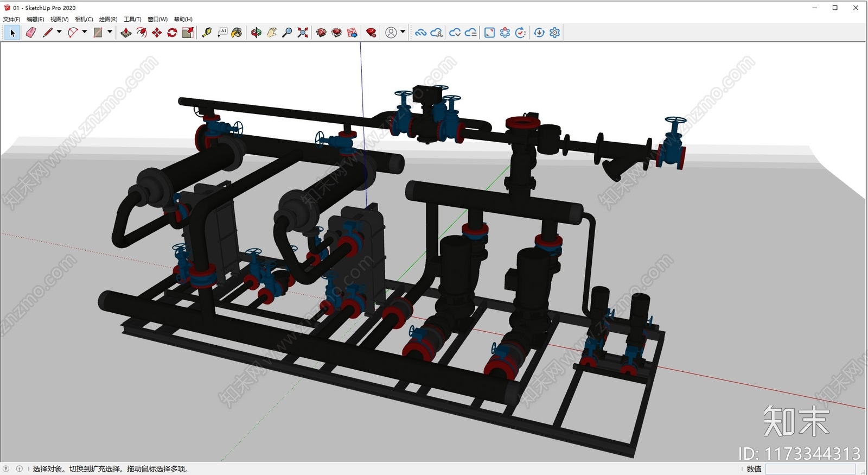
Task: Open the 文件(F) File menu
Action: [12, 19]
